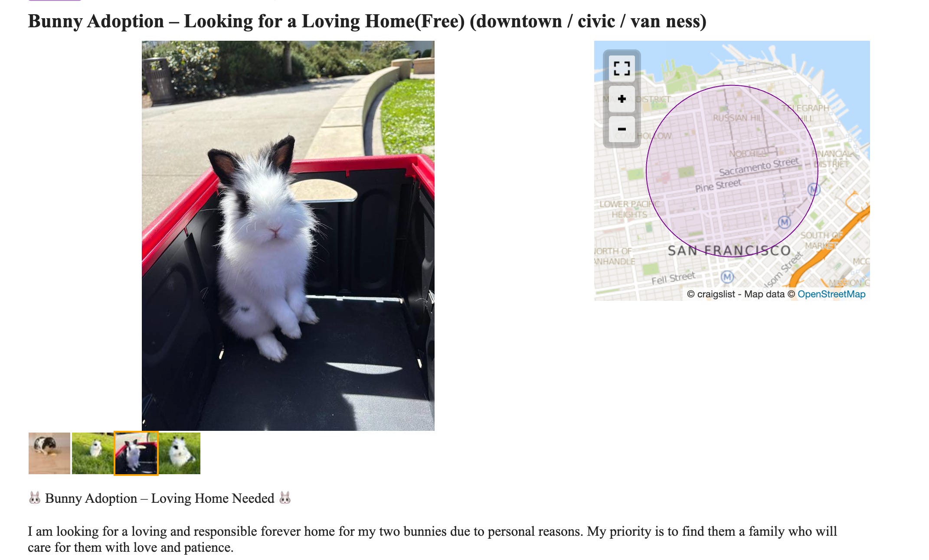Click the Russian Hill label on map
The height and width of the screenshot is (560, 929).
(x=739, y=118)
